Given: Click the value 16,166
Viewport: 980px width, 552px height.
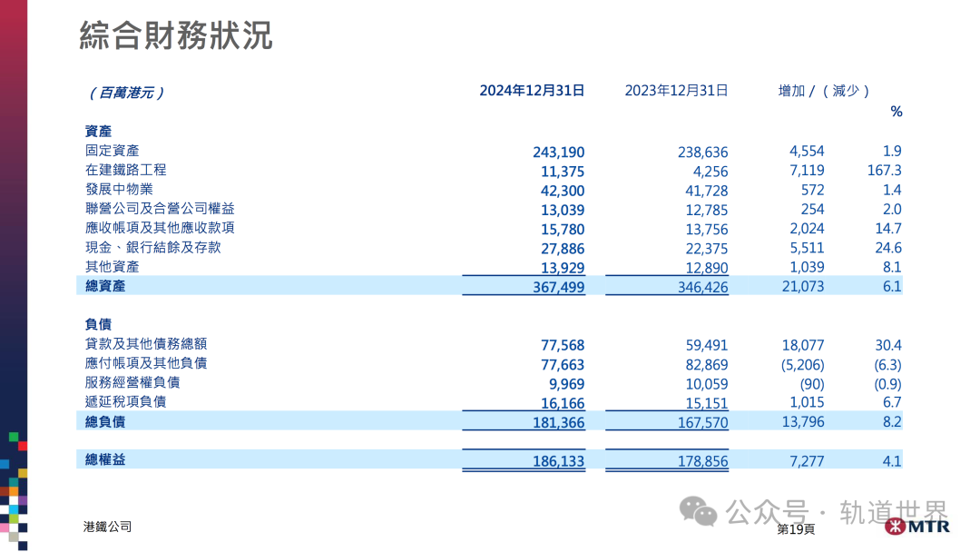Looking at the screenshot, I should 563,403.
